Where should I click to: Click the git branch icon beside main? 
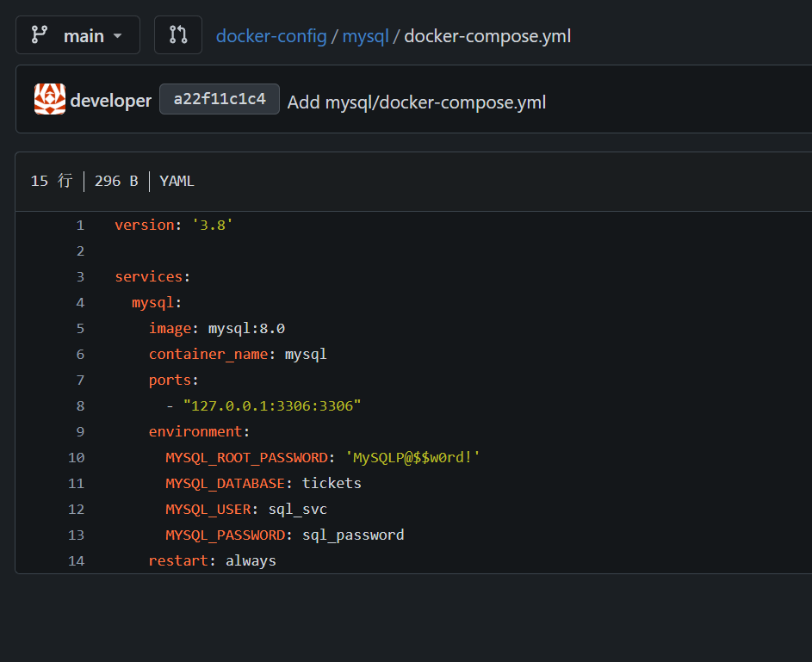[x=40, y=35]
